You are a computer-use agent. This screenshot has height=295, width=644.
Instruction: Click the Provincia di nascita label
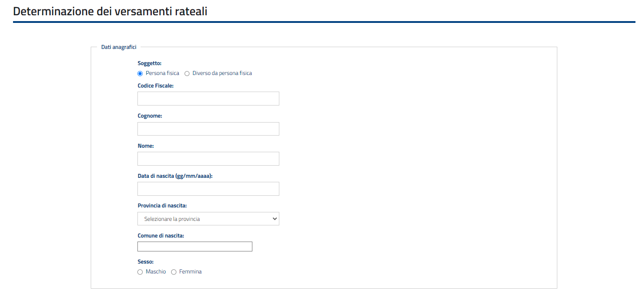pos(162,206)
